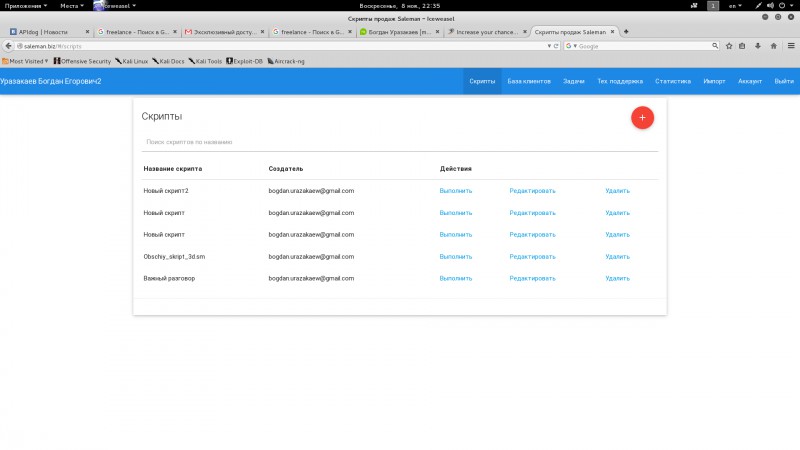This screenshot has height=450, width=800.
Task: Expand the Most Visited bookmarks dropdown
Action: [x=25, y=61]
